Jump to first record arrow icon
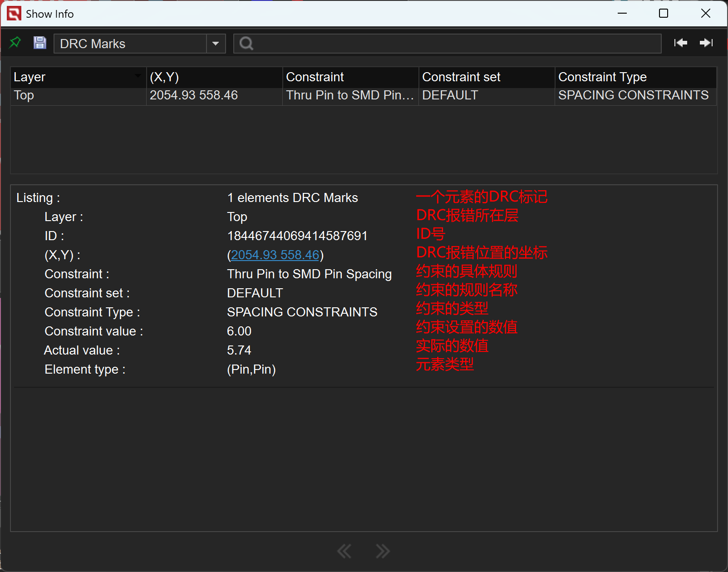The width and height of the screenshot is (728, 572). click(x=680, y=43)
